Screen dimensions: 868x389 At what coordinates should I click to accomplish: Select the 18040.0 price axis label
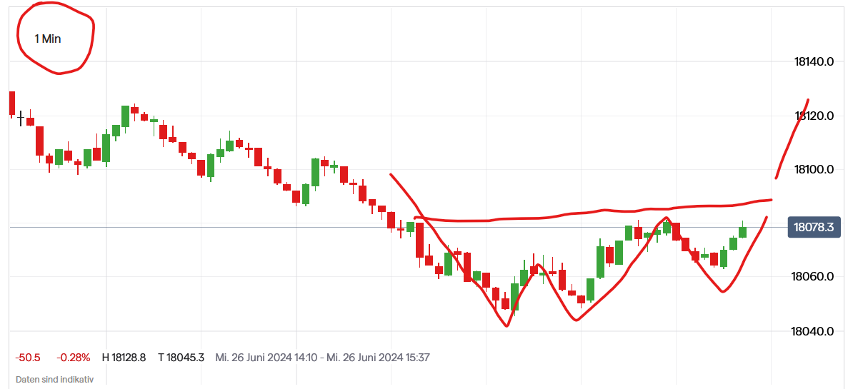tap(814, 331)
